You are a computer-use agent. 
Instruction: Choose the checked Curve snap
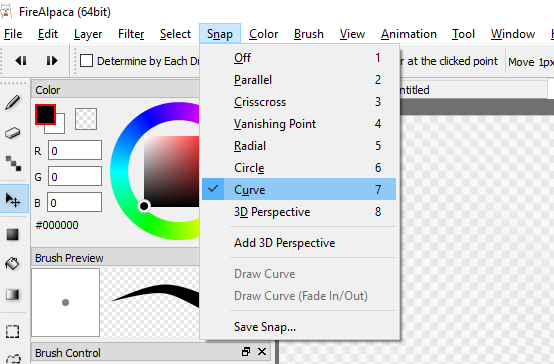[x=299, y=189]
